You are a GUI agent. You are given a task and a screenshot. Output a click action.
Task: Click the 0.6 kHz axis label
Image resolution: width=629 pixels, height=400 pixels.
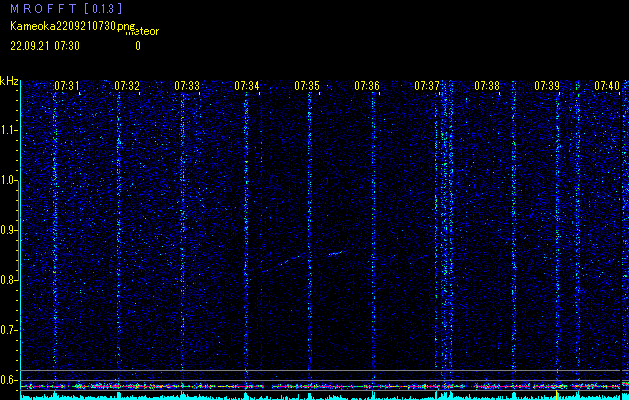pos(8,380)
